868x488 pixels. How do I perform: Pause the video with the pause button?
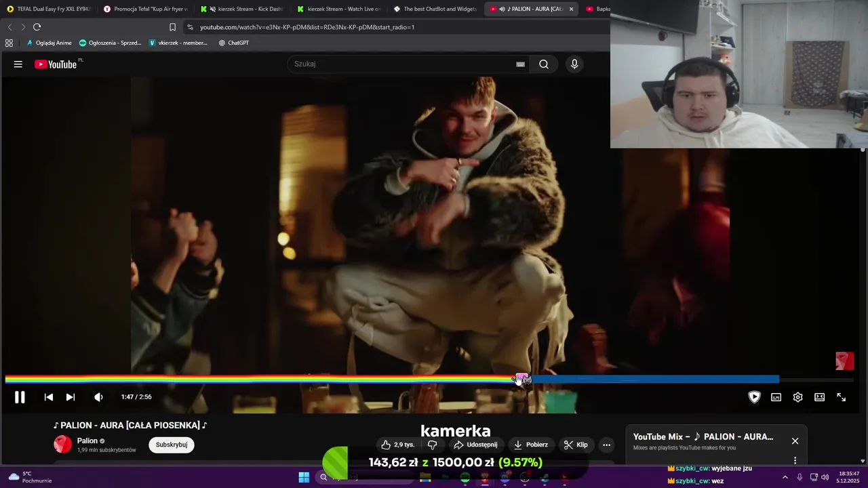point(20,397)
